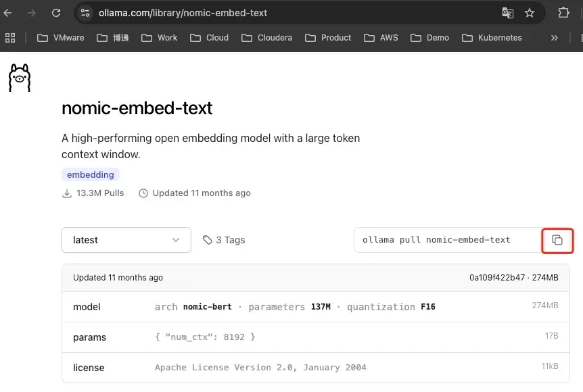Click the 137M parameters value

point(321,307)
